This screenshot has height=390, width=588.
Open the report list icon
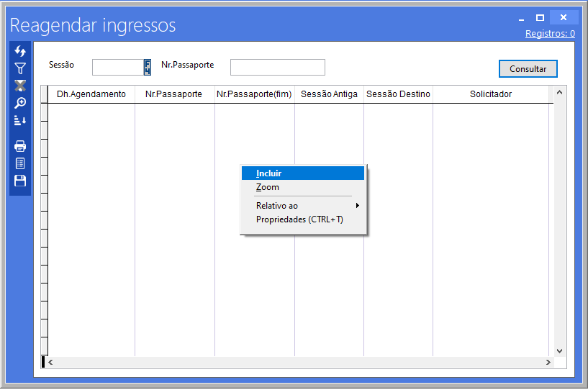(x=20, y=163)
